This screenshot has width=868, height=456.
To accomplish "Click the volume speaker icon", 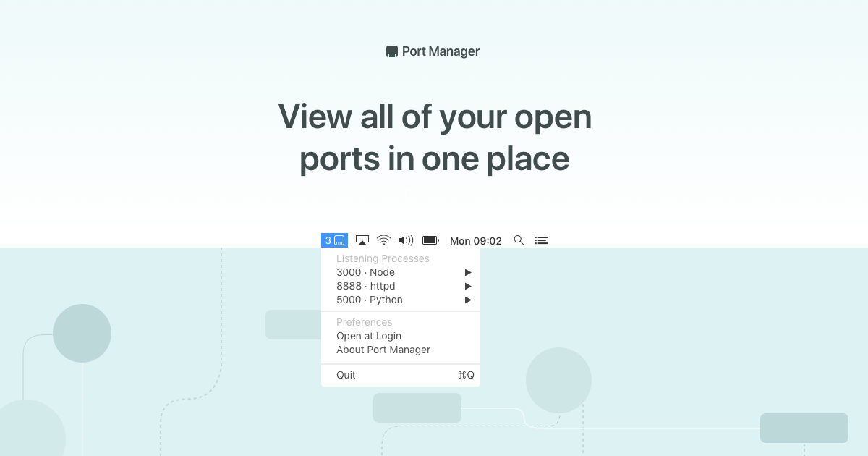I will click(406, 240).
